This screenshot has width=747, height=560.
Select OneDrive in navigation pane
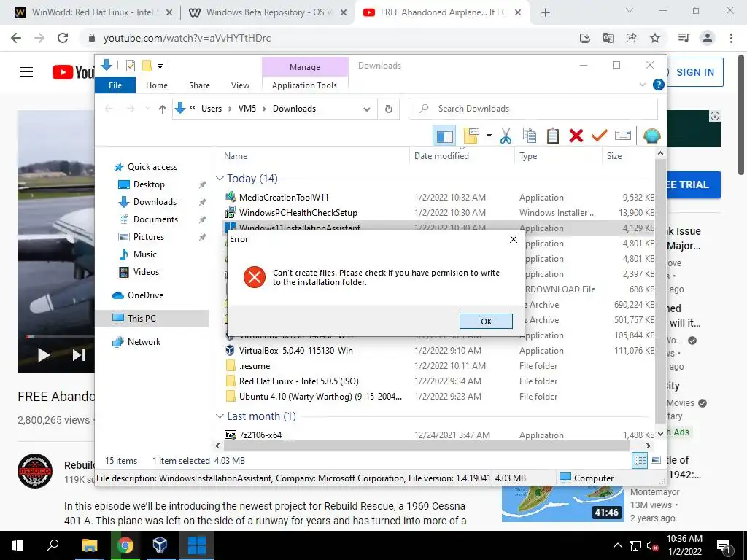click(145, 295)
